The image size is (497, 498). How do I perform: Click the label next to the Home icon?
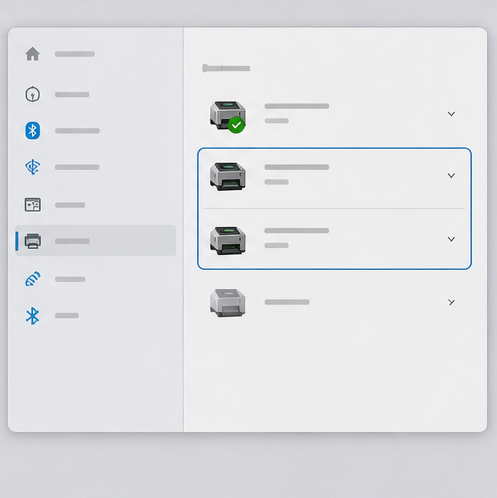(75, 54)
